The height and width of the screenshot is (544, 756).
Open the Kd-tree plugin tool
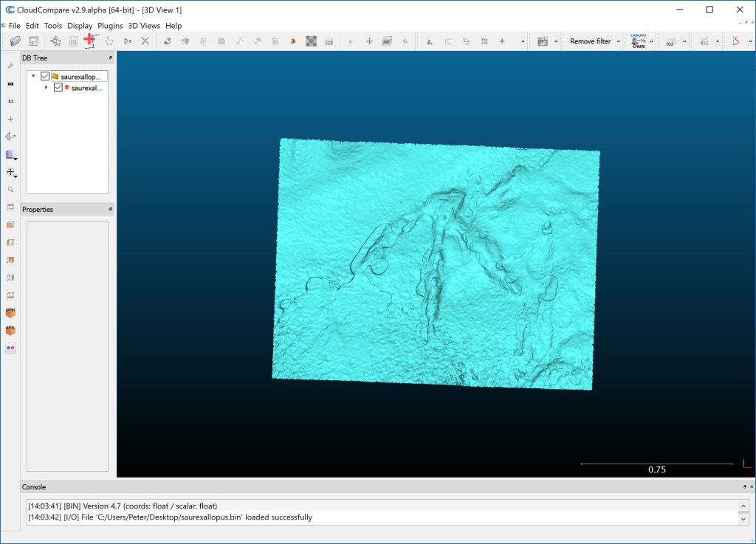(670, 41)
